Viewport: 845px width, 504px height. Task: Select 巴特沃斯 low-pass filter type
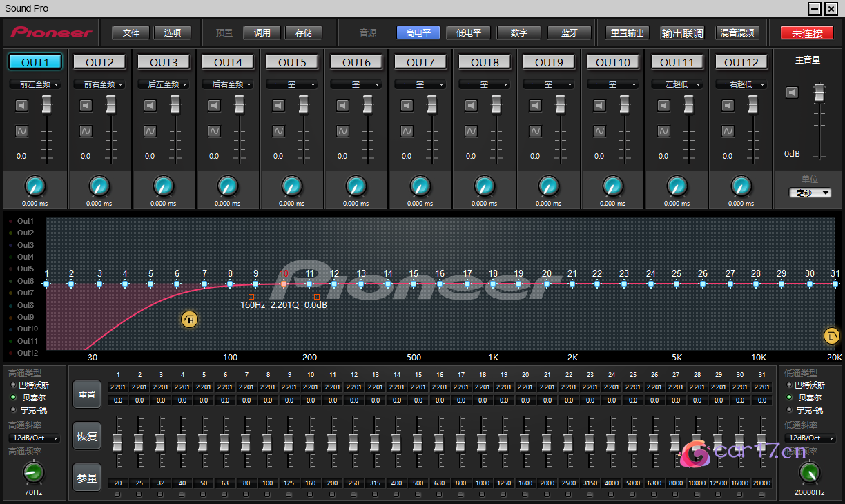(806, 385)
